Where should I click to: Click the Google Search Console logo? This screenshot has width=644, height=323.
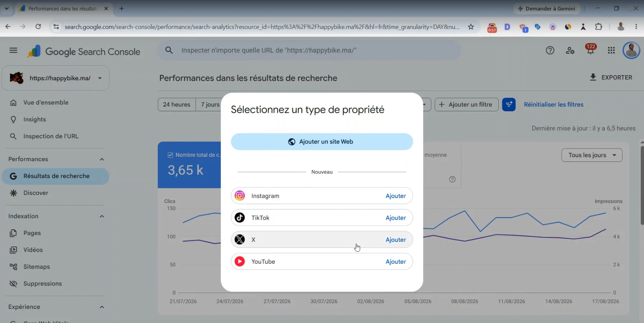[x=84, y=52]
